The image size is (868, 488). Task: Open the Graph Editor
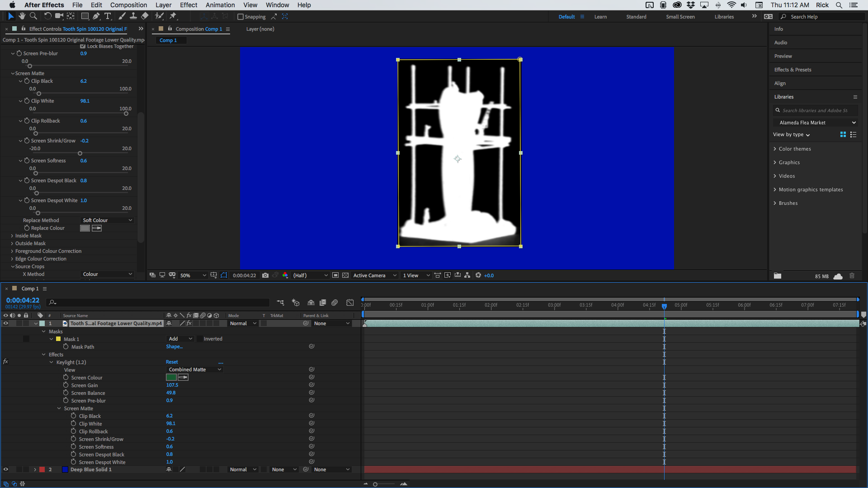pos(350,303)
